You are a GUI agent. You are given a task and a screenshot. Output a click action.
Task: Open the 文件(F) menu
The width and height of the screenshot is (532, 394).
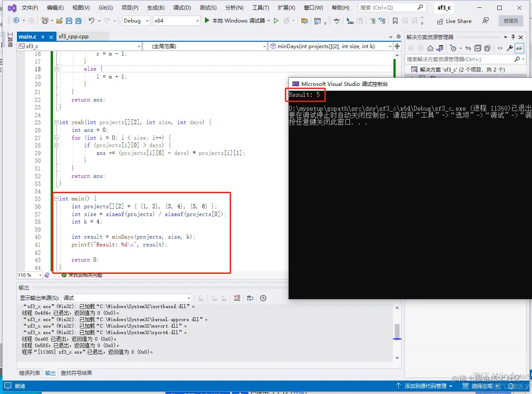point(30,8)
